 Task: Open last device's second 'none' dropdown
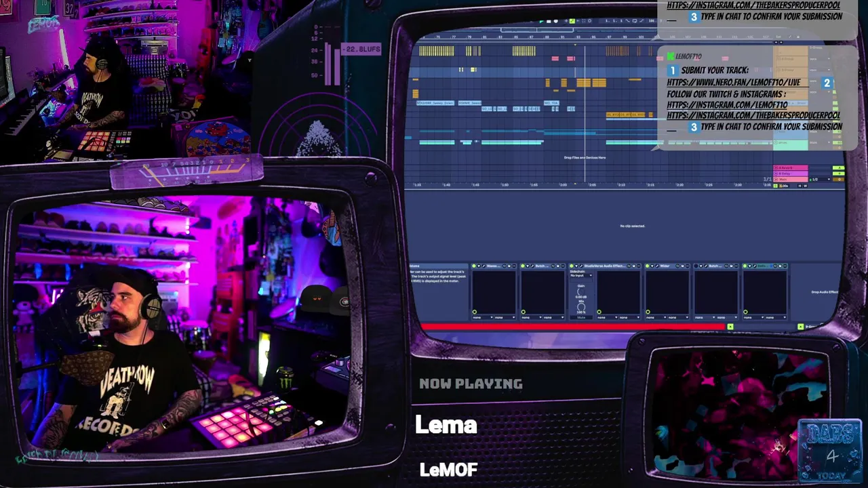click(776, 317)
